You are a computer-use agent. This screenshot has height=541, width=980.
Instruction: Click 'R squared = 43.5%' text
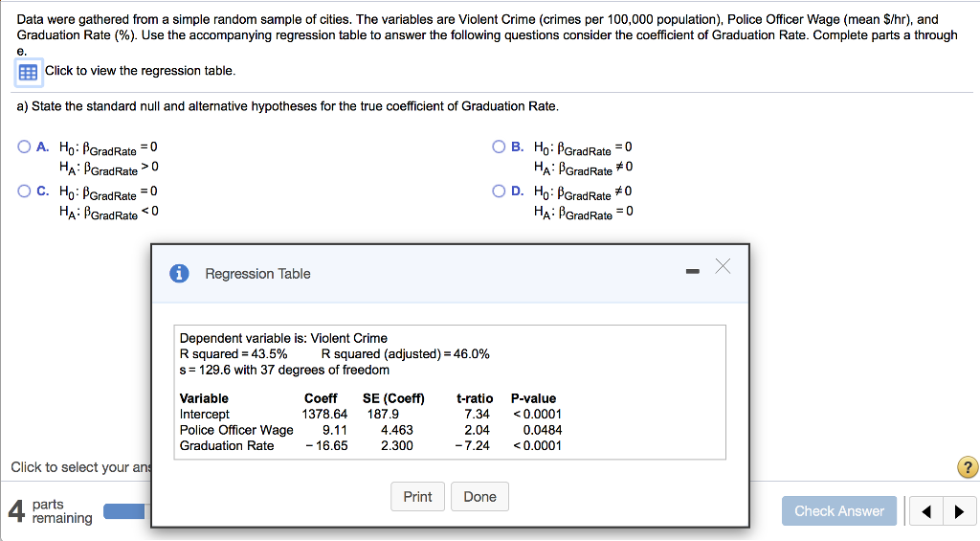click(x=234, y=354)
